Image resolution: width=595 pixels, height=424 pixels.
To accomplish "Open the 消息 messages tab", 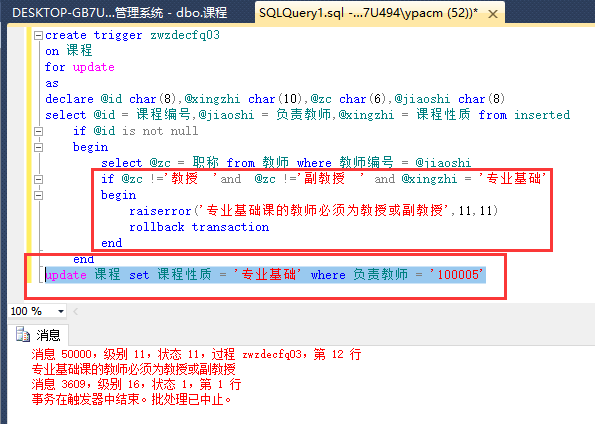I will [x=38, y=335].
